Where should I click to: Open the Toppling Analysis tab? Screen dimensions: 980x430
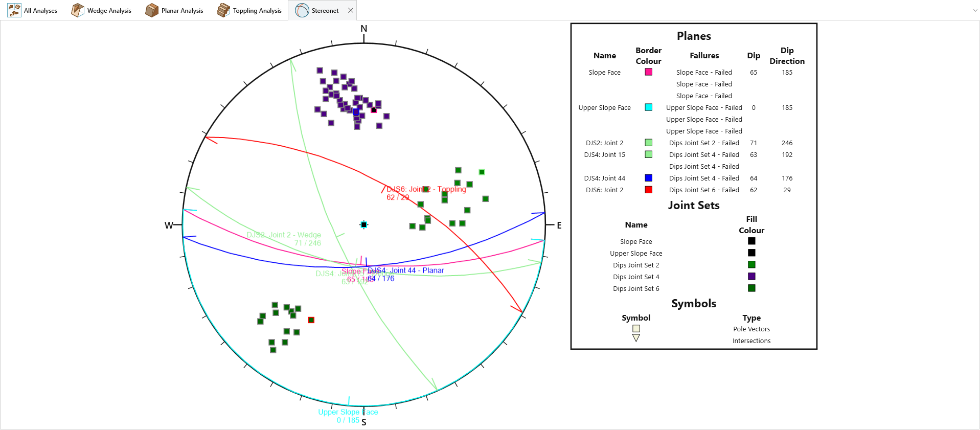249,10
